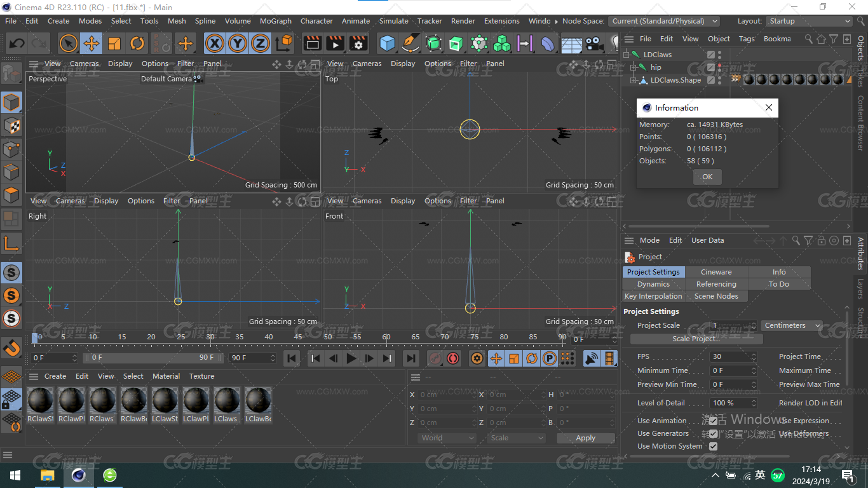The width and height of the screenshot is (868, 488).
Task: Toggle Use Generators checkbox
Action: tap(713, 433)
